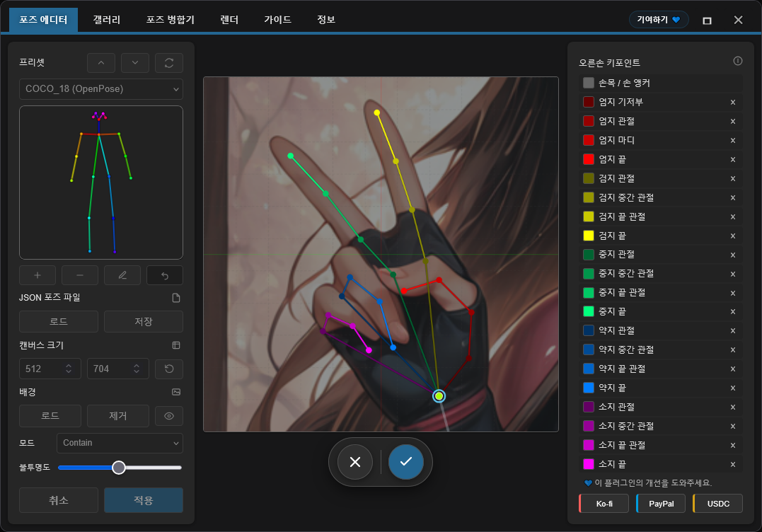Open the 정보 tab
This screenshot has width=762, height=532.
tap(326, 20)
